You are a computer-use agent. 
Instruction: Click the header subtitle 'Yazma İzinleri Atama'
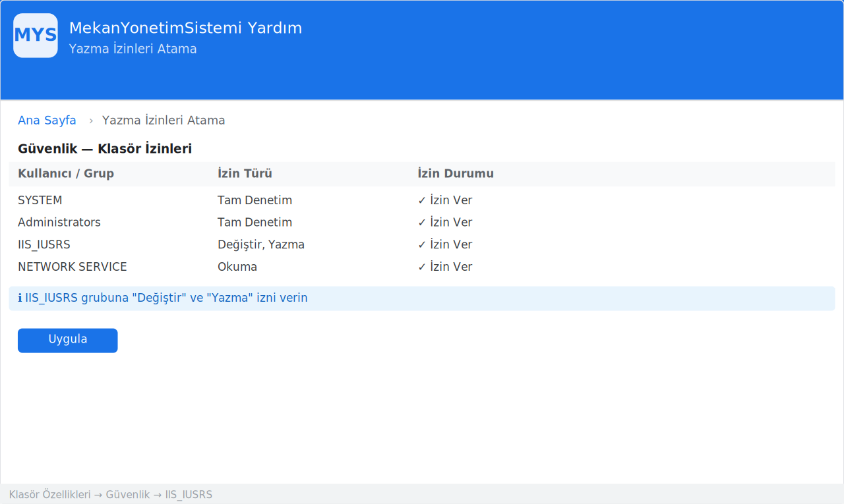pos(133,49)
